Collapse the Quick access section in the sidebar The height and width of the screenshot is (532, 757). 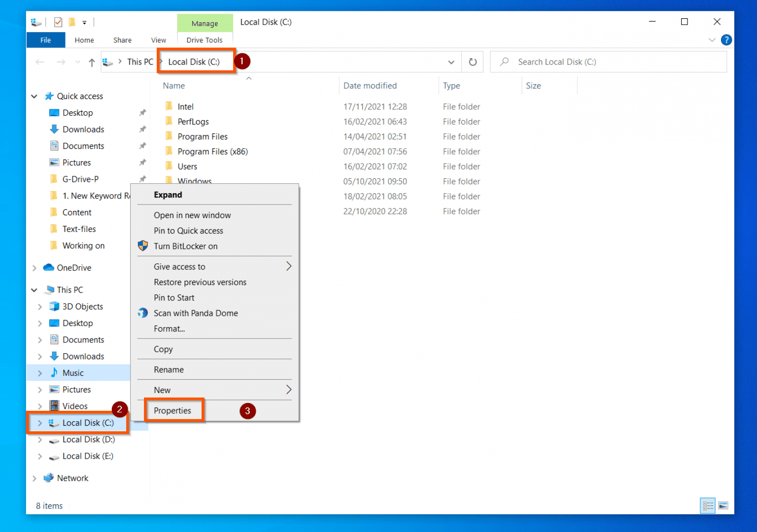(34, 96)
